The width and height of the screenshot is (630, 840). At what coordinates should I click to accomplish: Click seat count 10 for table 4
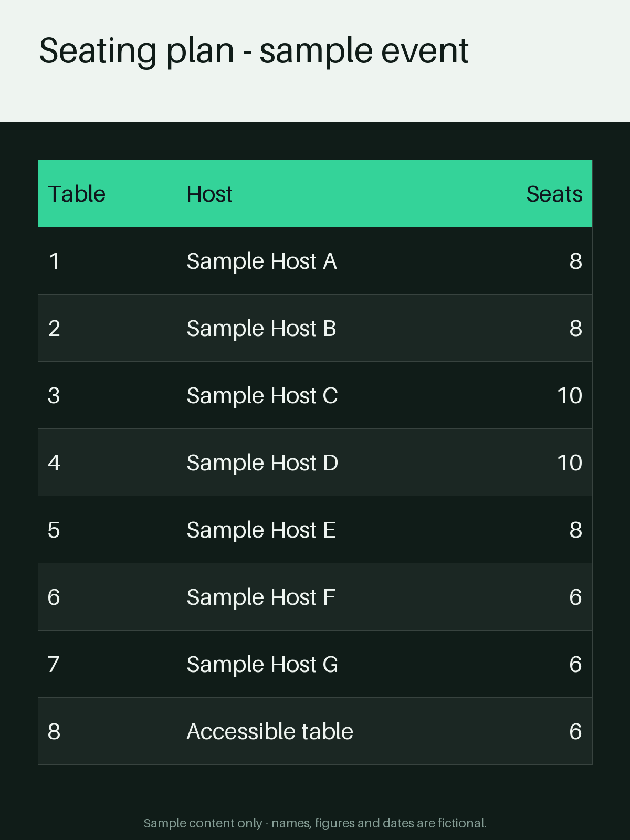click(x=570, y=463)
